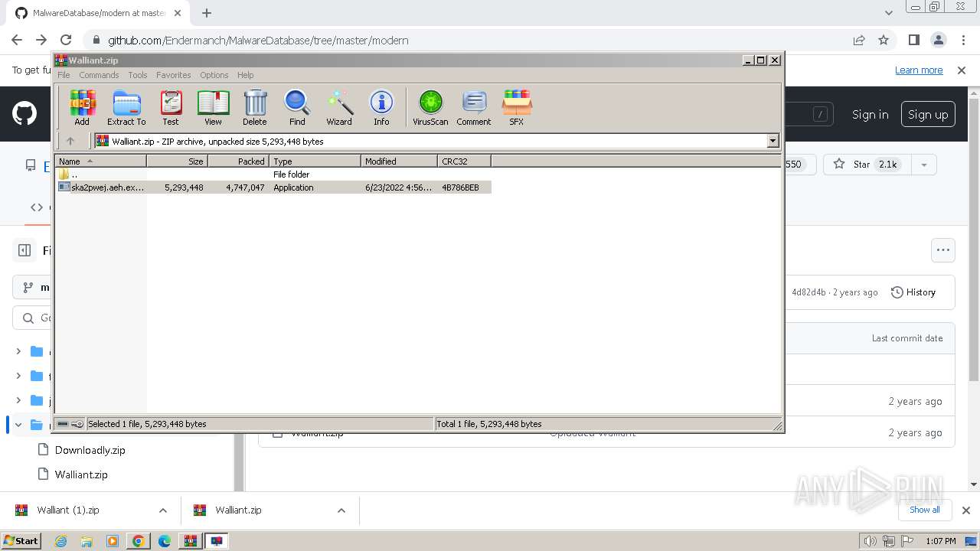Open the Chrome profile icon
The height and width of the screenshot is (551, 980).
(939, 40)
